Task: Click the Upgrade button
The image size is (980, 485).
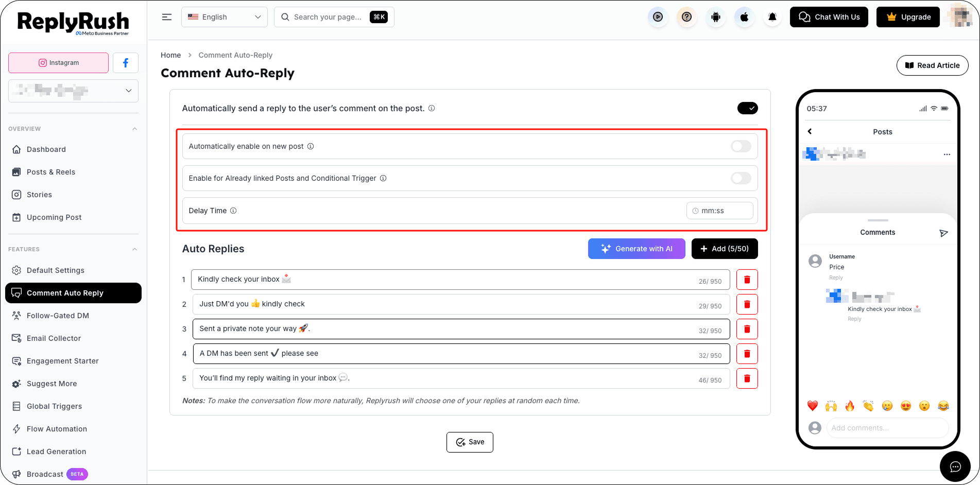Action: click(908, 17)
